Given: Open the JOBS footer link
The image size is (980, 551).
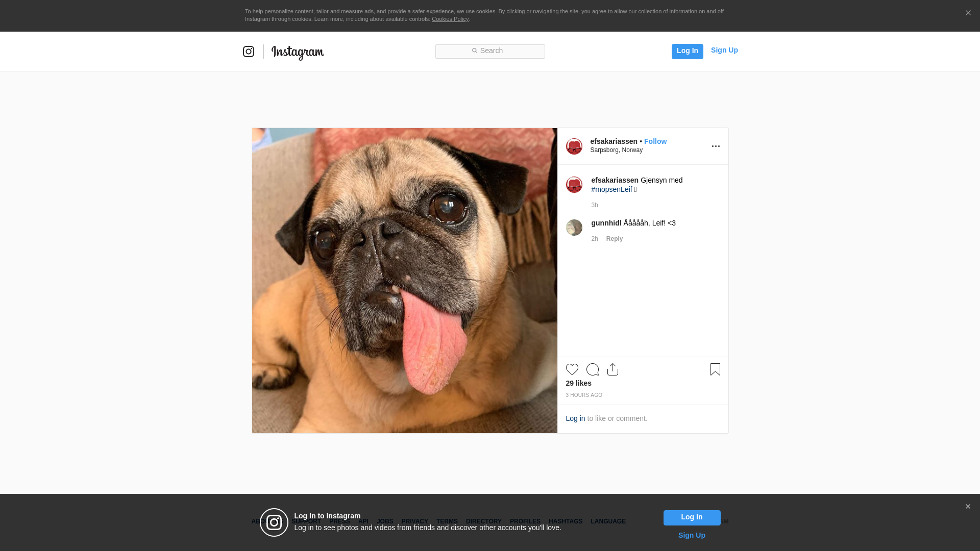Looking at the screenshot, I should [x=385, y=521].
